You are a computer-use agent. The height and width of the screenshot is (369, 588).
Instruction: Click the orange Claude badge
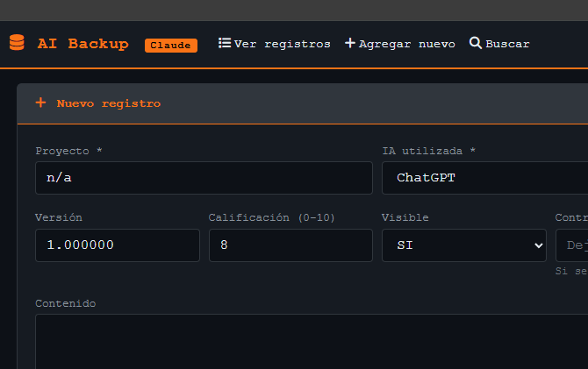point(171,45)
